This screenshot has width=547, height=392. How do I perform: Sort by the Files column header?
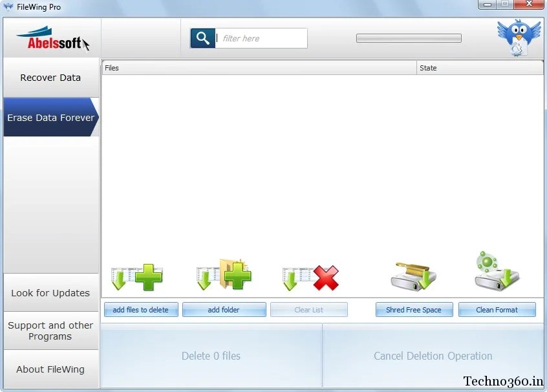[x=259, y=68]
